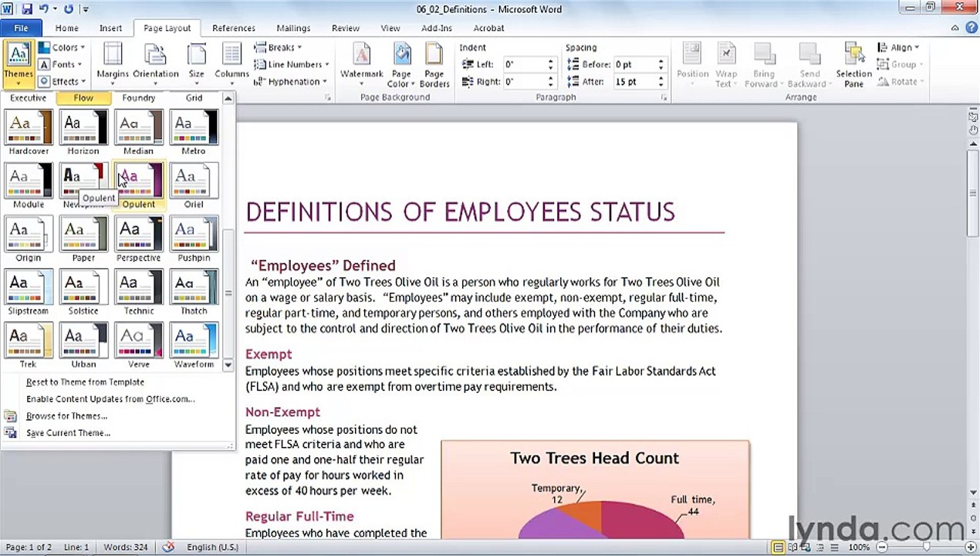980x556 pixels.
Task: Select the Hardcover theme
Action: point(29,133)
